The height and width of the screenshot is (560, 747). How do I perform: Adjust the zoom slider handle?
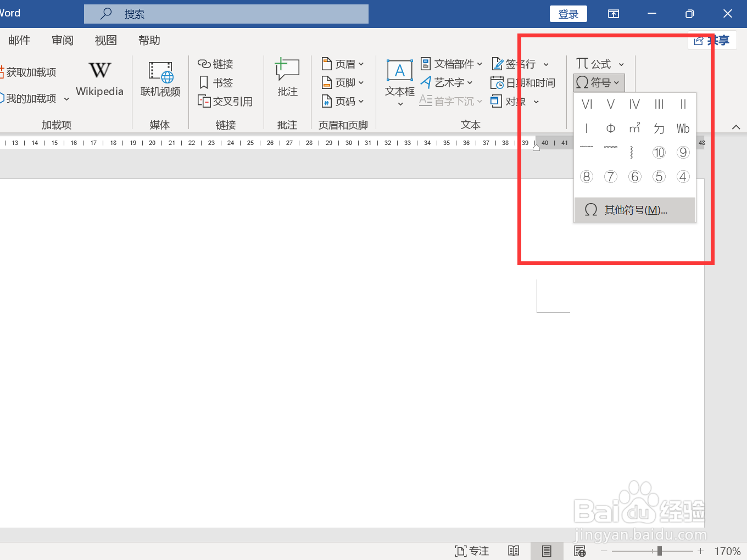660,551
